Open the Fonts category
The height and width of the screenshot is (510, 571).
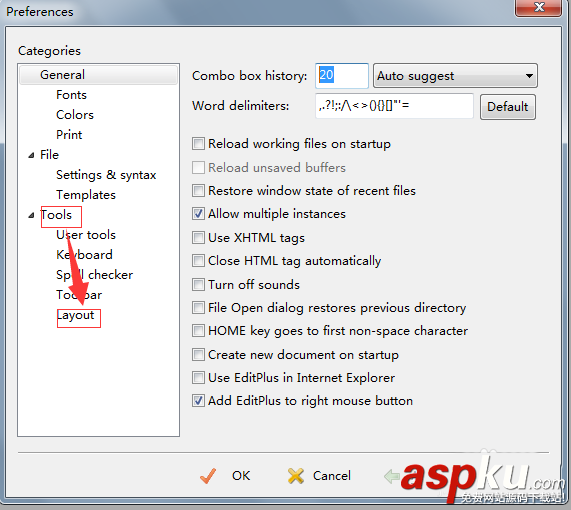click(x=71, y=95)
